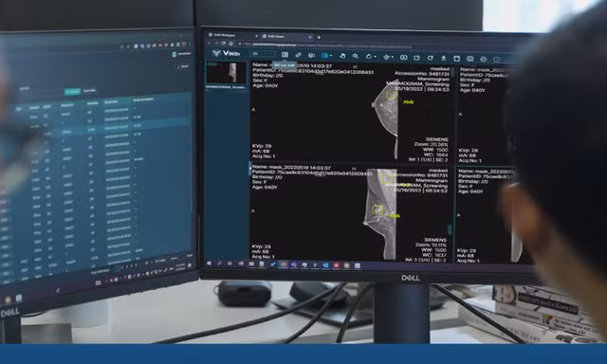Click the rotate image tool
The width and height of the screenshot is (607, 364).
pyautogui.click(x=369, y=57)
